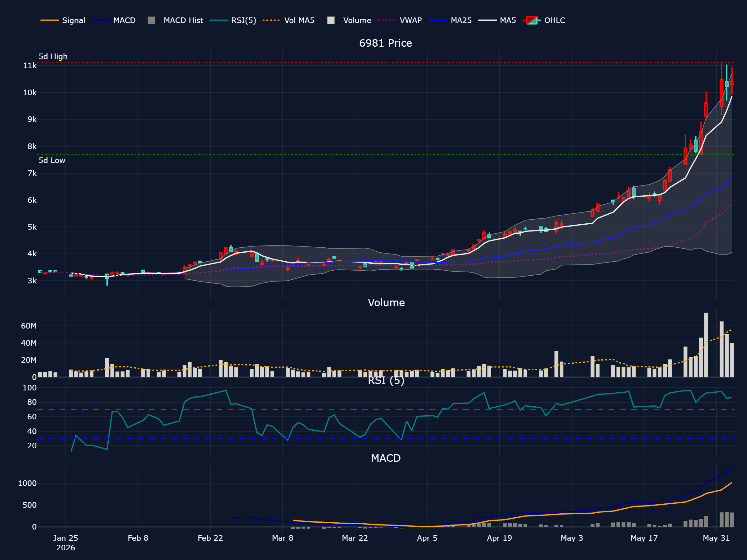Click the "Mar 22" date axis label
This screenshot has width=747, height=560.
click(x=355, y=538)
